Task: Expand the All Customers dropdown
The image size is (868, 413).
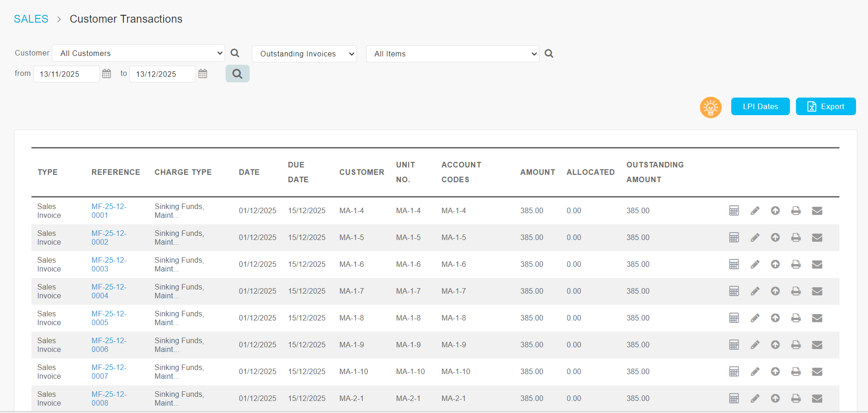Action: coord(138,53)
